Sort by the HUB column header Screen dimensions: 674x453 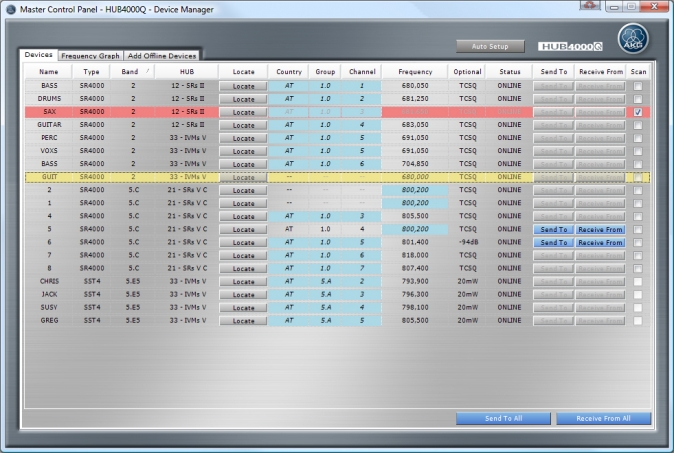[x=187, y=72]
